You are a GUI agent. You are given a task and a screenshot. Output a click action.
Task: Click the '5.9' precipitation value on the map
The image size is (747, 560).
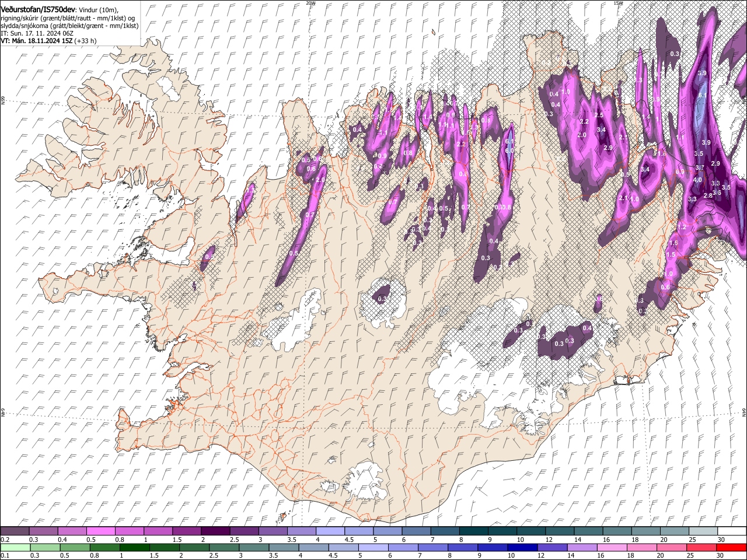(x=702, y=73)
